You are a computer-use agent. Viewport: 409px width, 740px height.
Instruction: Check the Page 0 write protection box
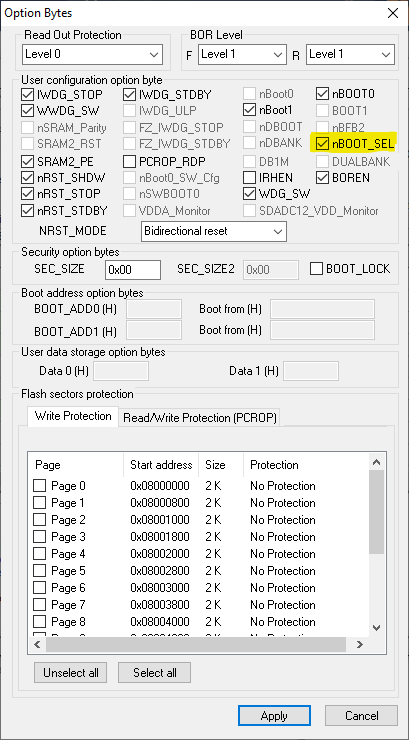[x=40, y=486]
